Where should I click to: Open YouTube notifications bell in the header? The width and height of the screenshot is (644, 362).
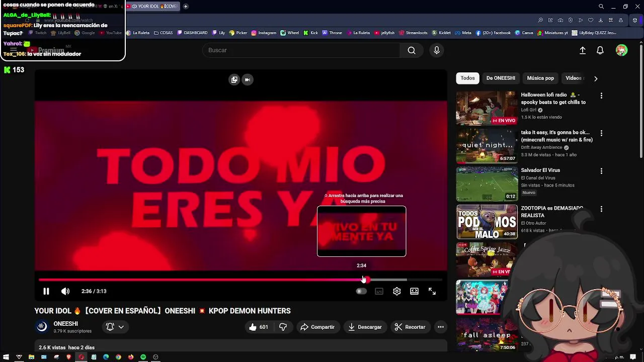[600, 50]
